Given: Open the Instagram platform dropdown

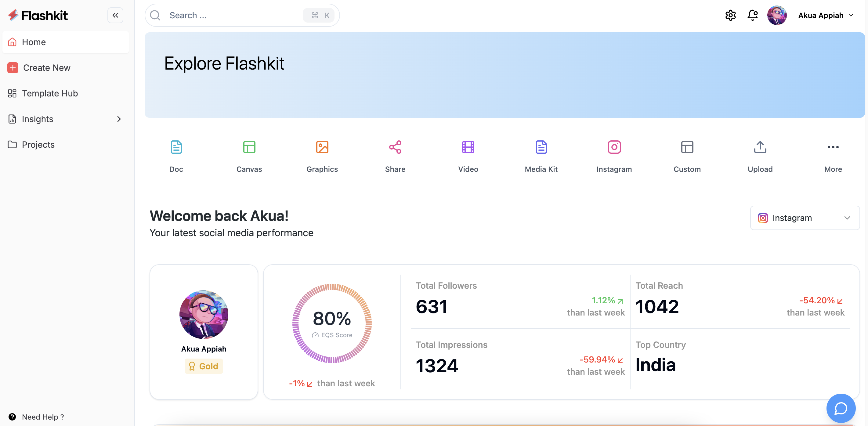Looking at the screenshot, I should [805, 218].
